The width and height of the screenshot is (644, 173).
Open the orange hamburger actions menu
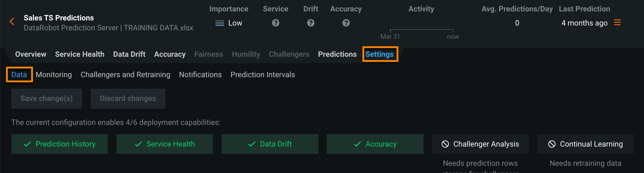click(617, 23)
